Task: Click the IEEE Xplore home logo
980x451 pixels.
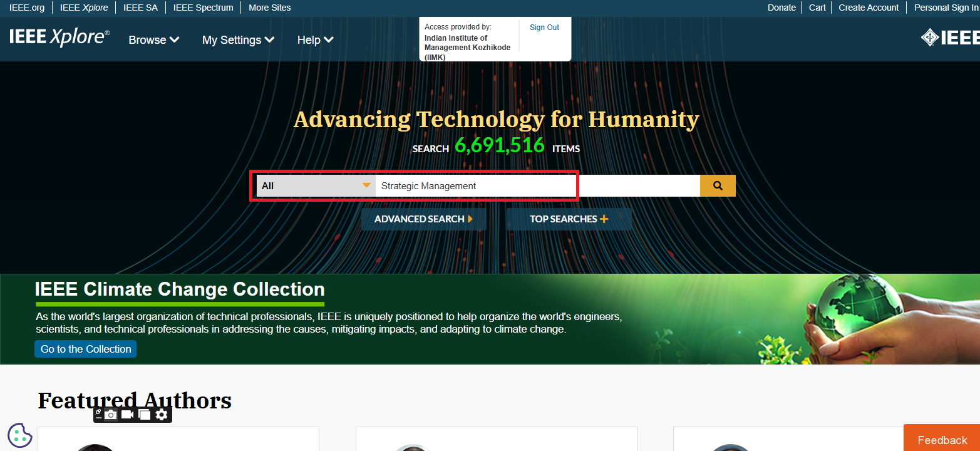Action: coord(59,38)
